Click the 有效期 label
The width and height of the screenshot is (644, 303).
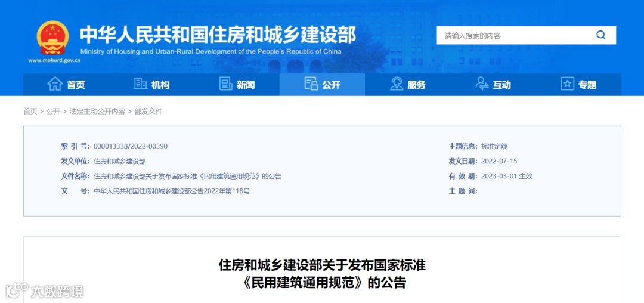point(463,176)
